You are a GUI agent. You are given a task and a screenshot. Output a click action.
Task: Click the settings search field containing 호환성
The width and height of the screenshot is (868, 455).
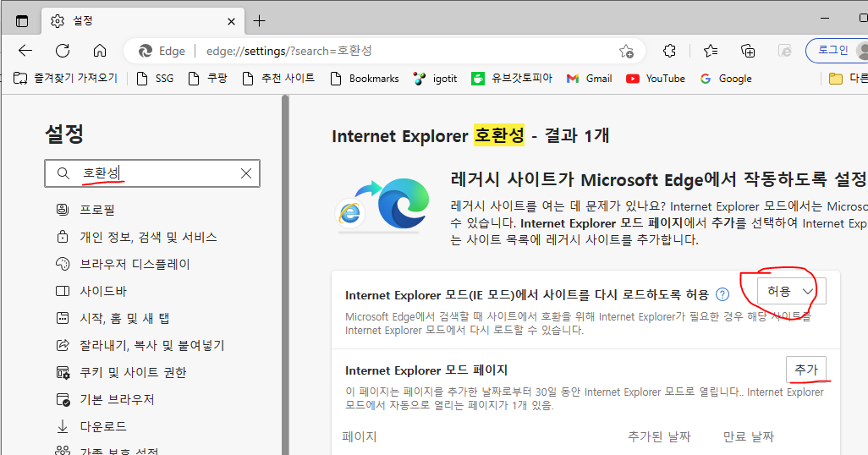152,174
